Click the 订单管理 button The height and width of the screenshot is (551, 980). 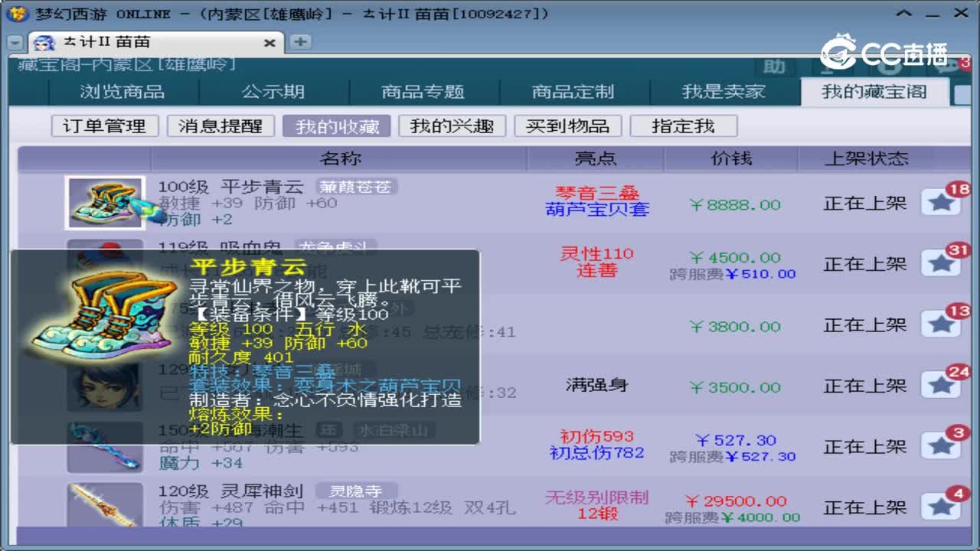104,126
